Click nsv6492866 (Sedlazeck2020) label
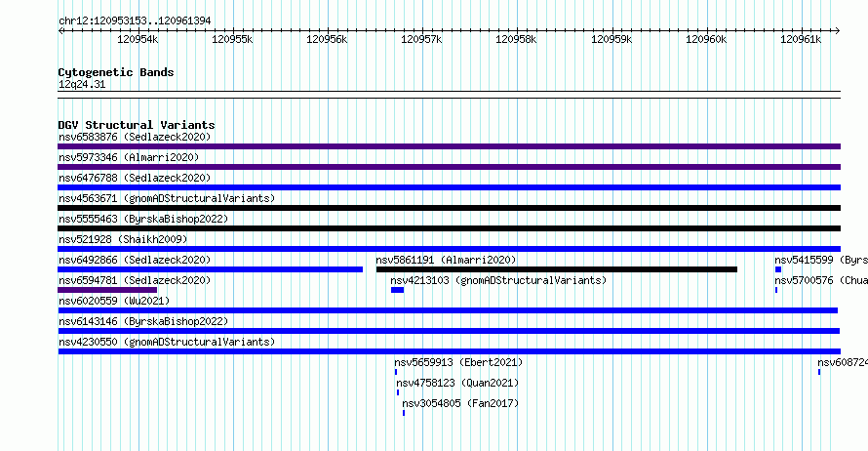This screenshot has height=451, width=868. (x=135, y=260)
